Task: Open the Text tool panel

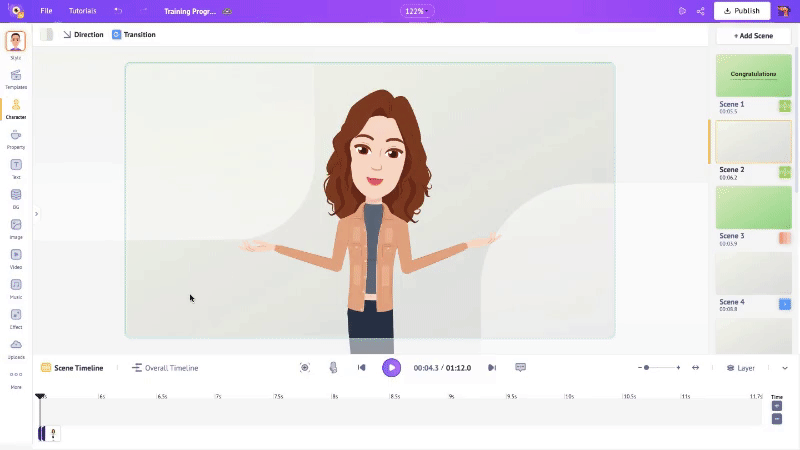Action: [x=16, y=169]
